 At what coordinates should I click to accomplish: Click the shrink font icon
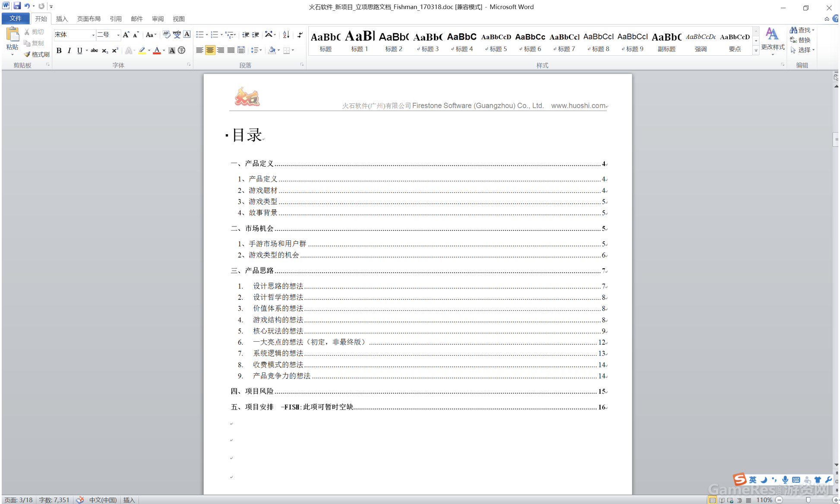pos(136,35)
